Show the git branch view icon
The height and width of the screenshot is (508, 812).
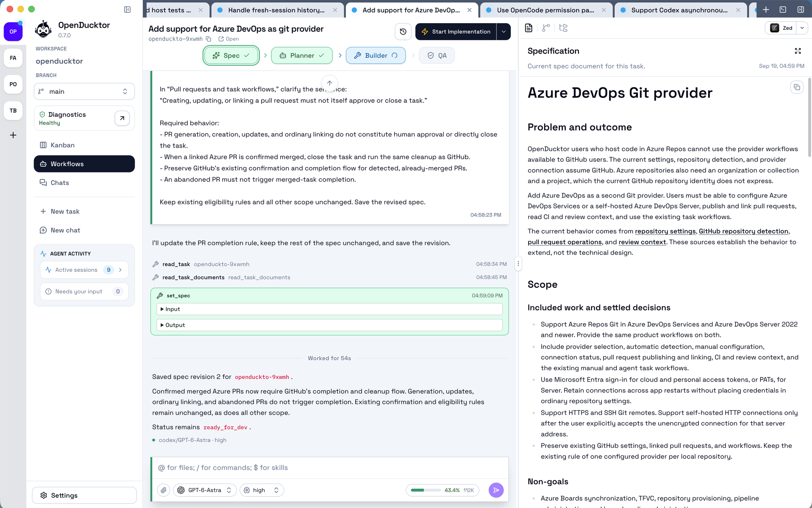point(546,28)
